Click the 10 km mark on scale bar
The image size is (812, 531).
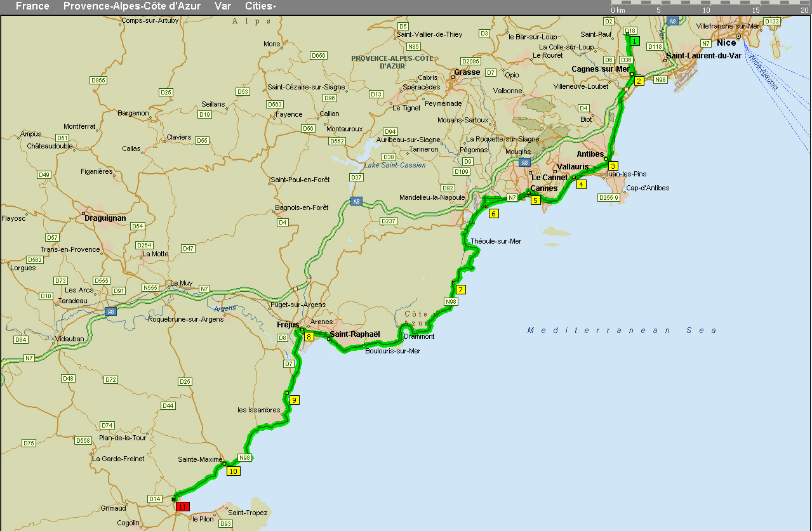coord(706,10)
